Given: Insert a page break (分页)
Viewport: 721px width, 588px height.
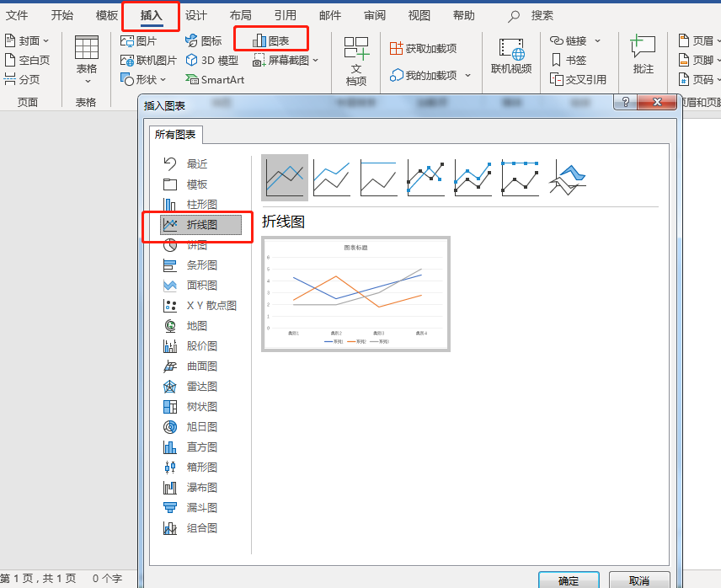Looking at the screenshot, I should (x=22, y=79).
